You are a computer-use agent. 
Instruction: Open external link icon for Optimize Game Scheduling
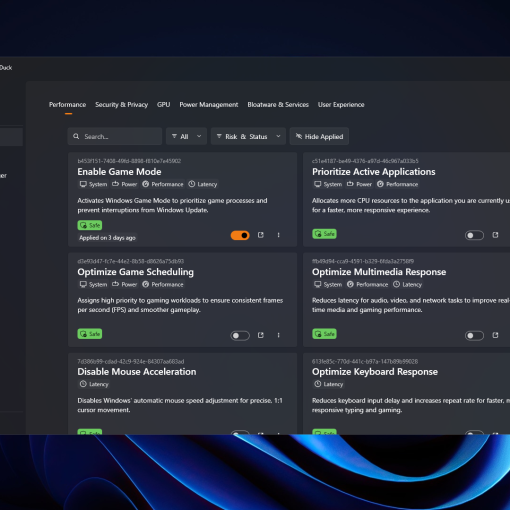(x=261, y=335)
